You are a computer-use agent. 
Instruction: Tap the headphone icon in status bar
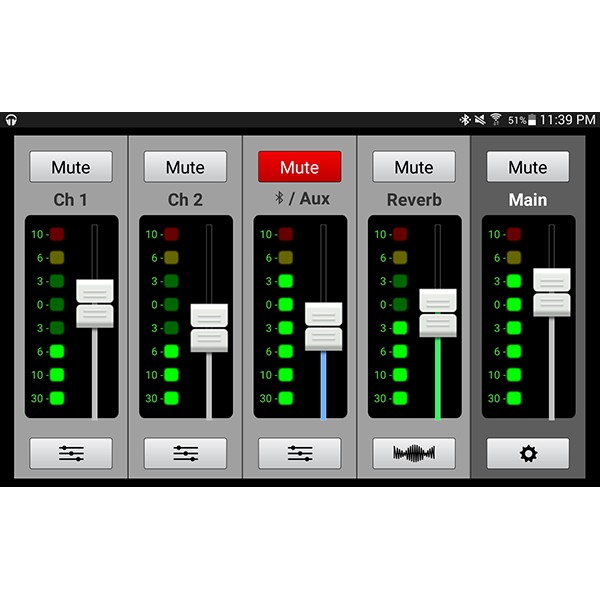(x=11, y=120)
